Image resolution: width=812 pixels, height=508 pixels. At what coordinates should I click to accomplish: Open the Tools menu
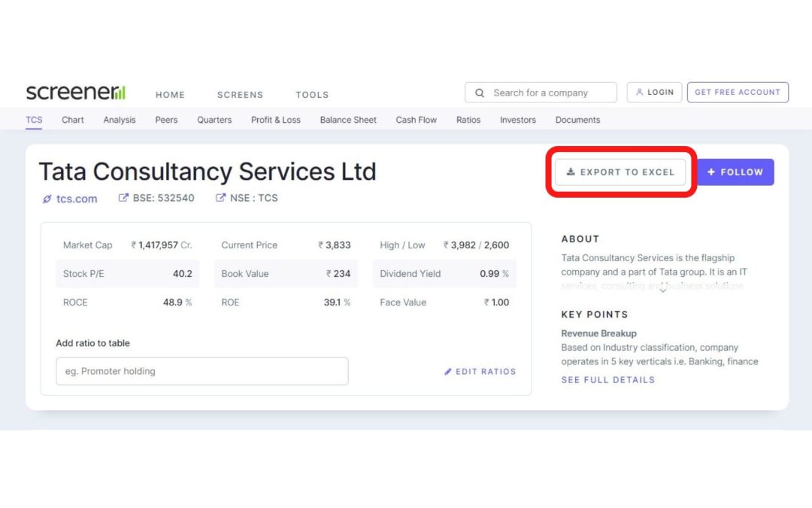312,95
